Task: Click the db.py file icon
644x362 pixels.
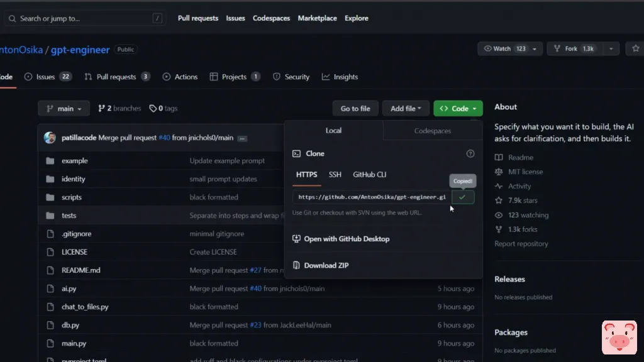Action: tap(50, 325)
